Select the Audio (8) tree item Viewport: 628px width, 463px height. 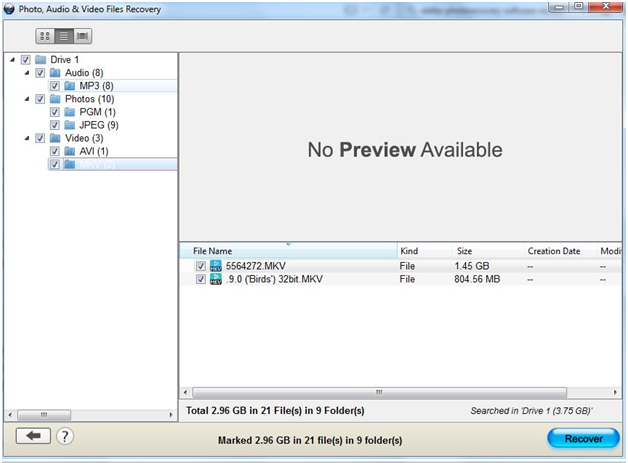pos(84,73)
